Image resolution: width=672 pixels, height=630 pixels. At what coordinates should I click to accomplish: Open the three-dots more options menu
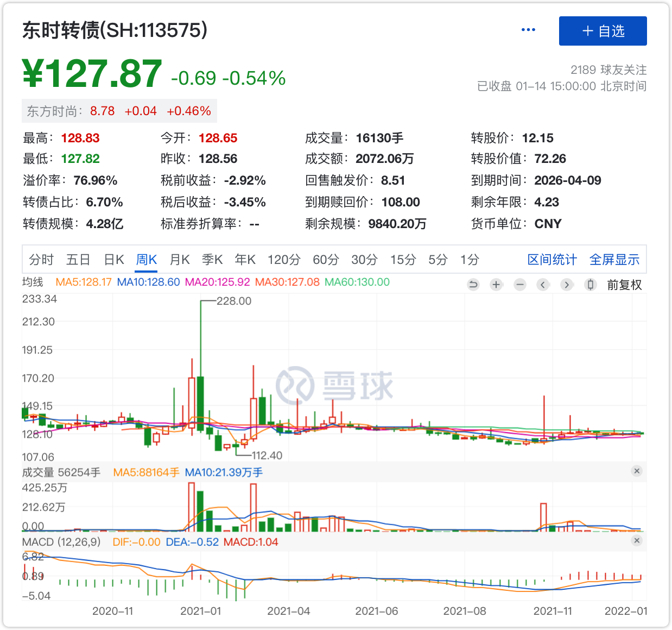[x=528, y=30]
